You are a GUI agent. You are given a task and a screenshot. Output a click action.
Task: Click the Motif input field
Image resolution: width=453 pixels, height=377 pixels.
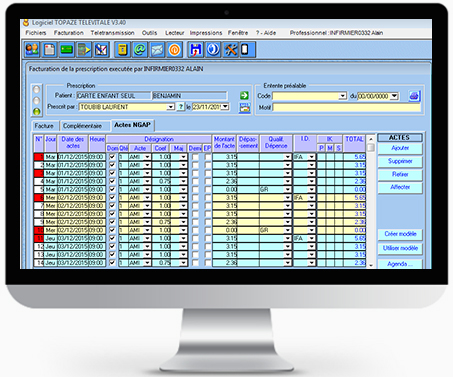(x=347, y=107)
